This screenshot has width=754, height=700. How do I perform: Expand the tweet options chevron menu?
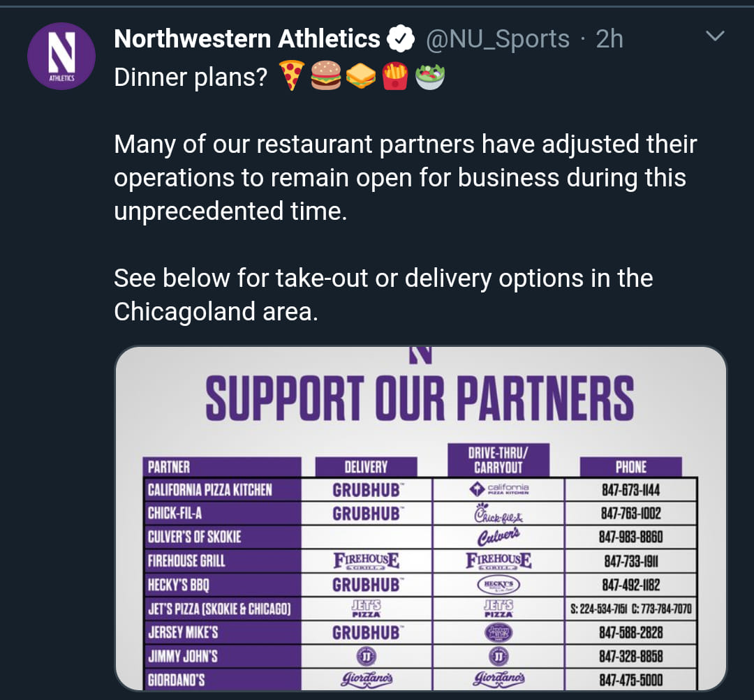coord(715,36)
